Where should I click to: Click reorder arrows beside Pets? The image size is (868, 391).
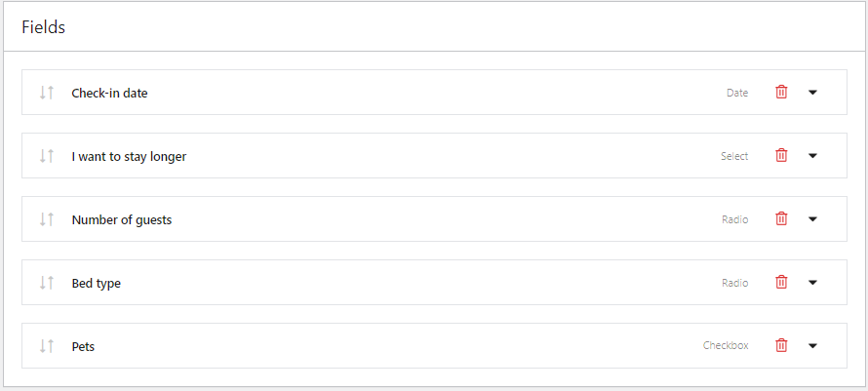(47, 345)
